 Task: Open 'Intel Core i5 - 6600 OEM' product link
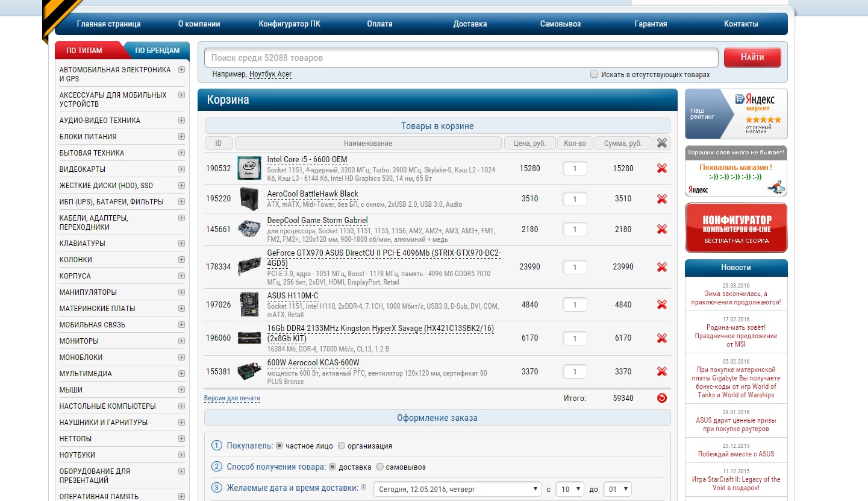307,160
